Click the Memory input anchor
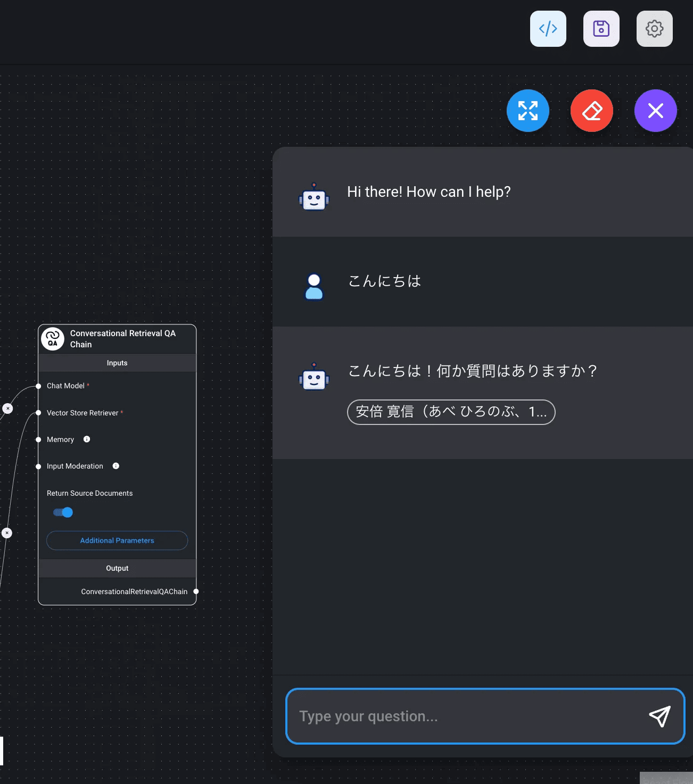Viewport: 693px width, 784px height. point(38,440)
